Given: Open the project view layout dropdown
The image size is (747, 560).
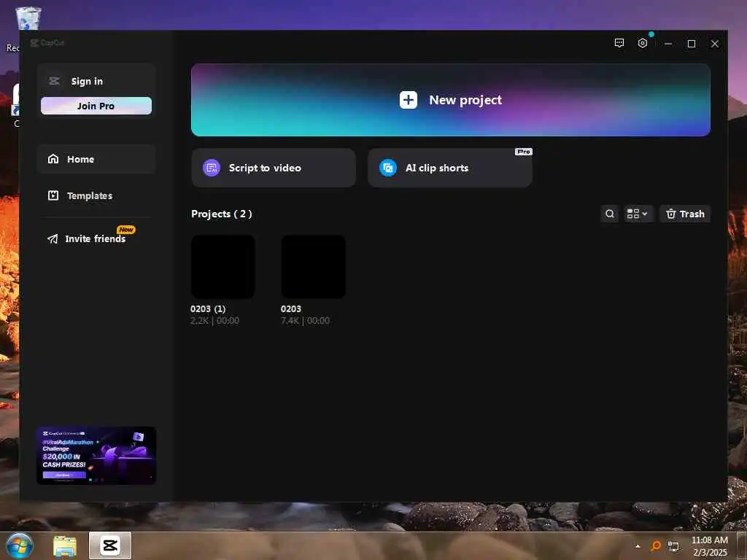Looking at the screenshot, I should (638, 214).
